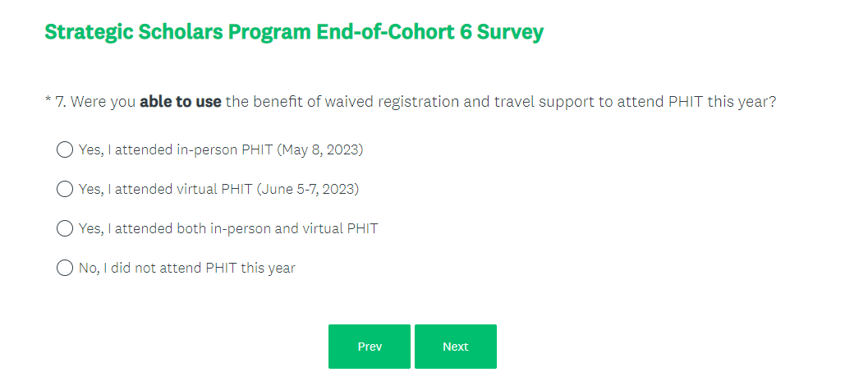Click the '(May 8, 2023)' date text
Screen dimensions: 868x386
[x=320, y=149]
